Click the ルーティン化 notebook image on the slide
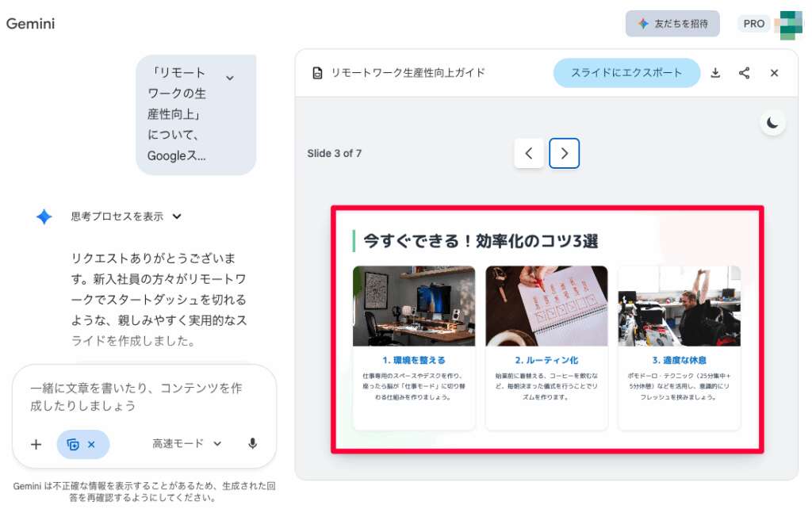Image resolution: width=812 pixels, height=513 pixels. pyautogui.click(x=546, y=304)
